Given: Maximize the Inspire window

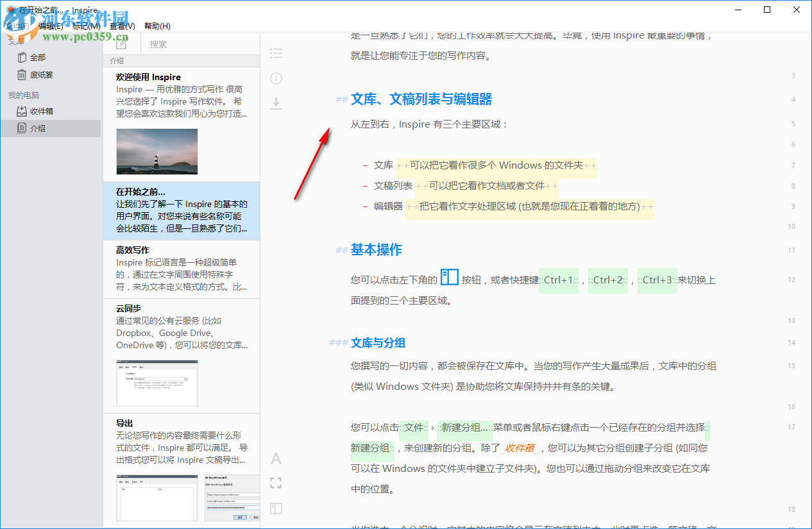Looking at the screenshot, I should (x=767, y=10).
